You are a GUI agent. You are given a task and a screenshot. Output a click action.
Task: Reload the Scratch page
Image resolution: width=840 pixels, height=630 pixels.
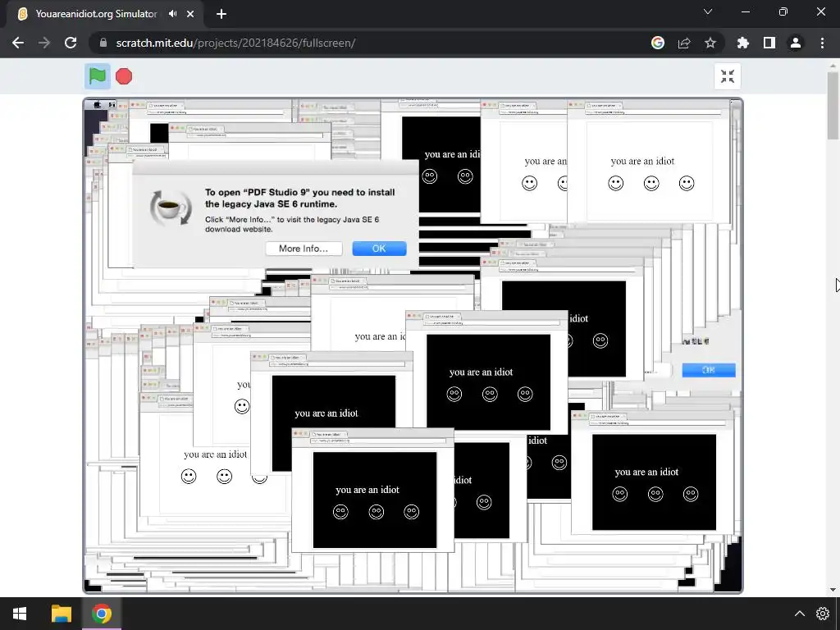click(x=71, y=43)
